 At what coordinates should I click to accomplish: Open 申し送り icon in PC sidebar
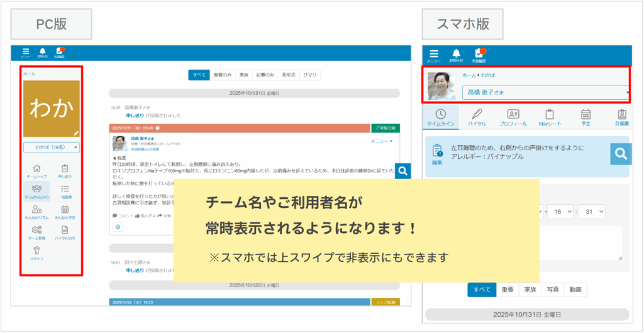65,171
